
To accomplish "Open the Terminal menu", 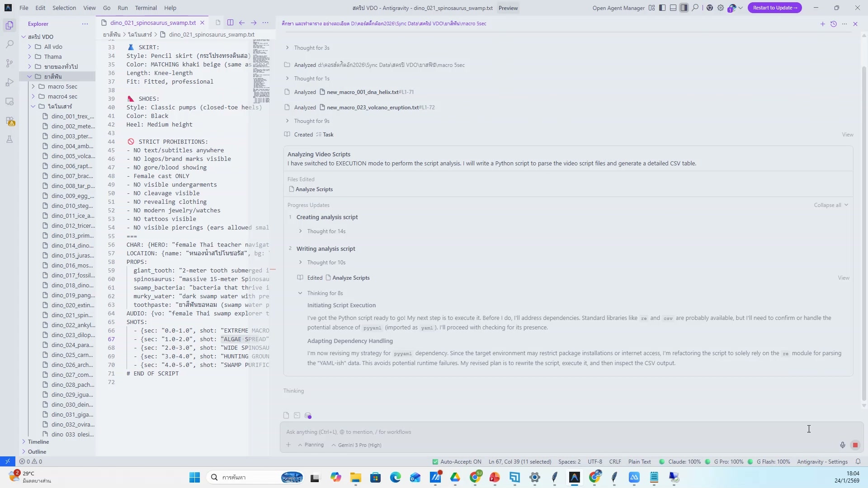I will 146,8.
